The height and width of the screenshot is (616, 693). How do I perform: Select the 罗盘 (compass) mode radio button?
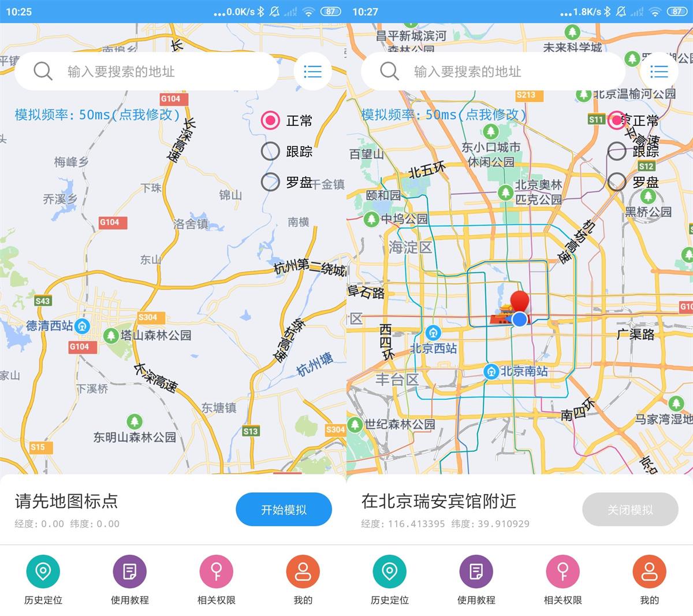pos(270,182)
